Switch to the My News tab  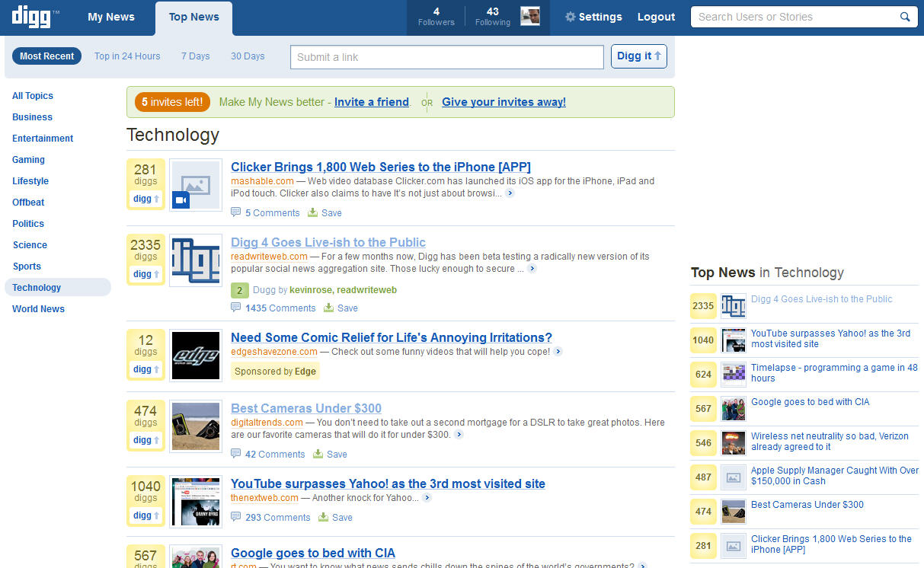click(x=111, y=17)
